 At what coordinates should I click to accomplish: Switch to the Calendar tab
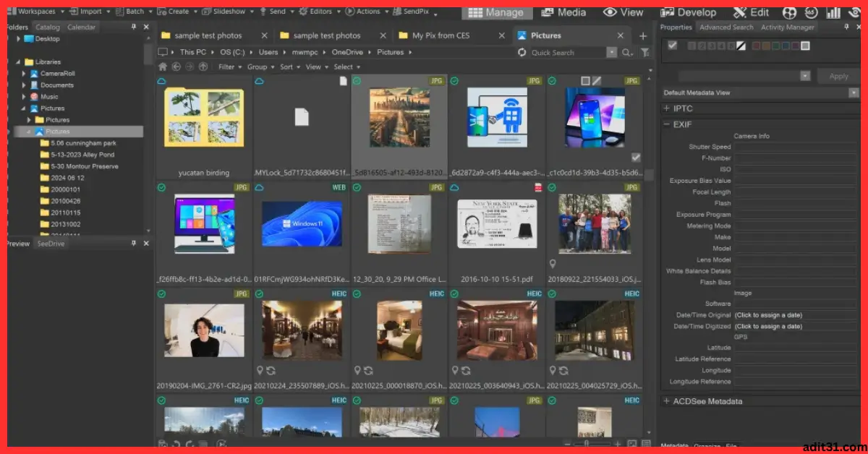tap(81, 27)
